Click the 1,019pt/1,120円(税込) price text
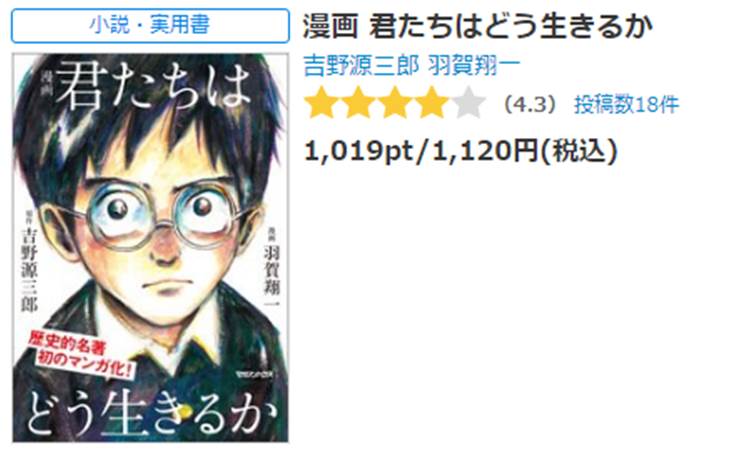 pos(461,151)
